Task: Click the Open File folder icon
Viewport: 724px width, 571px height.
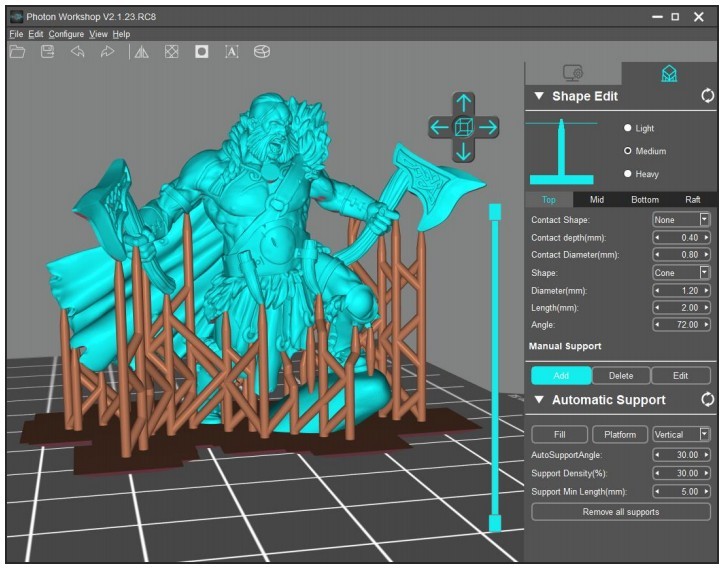Action: pyautogui.click(x=17, y=52)
